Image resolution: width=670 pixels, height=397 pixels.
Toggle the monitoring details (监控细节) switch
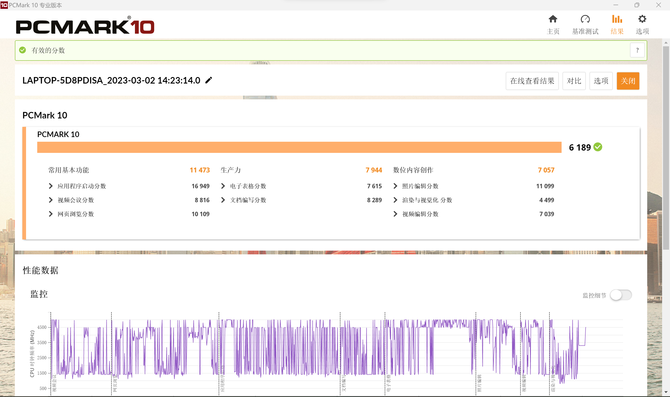pyautogui.click(x=620, y=295)
